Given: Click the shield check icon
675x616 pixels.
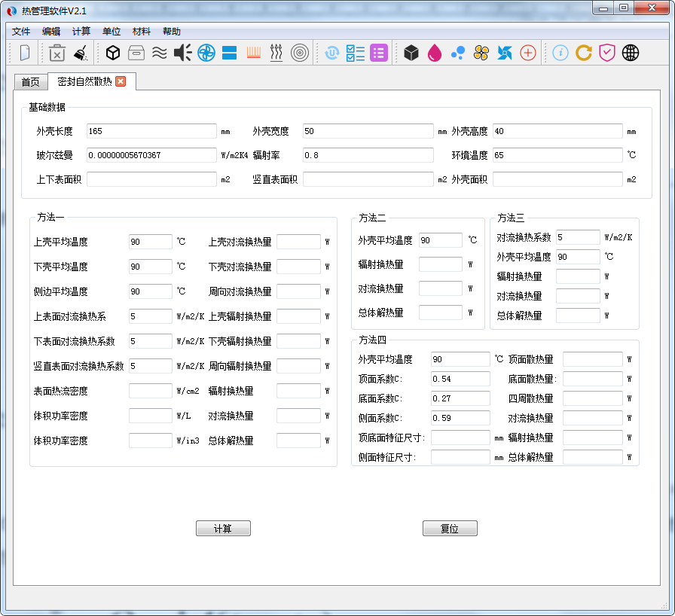Looking at the screenshot, I should tap(606, 53).
